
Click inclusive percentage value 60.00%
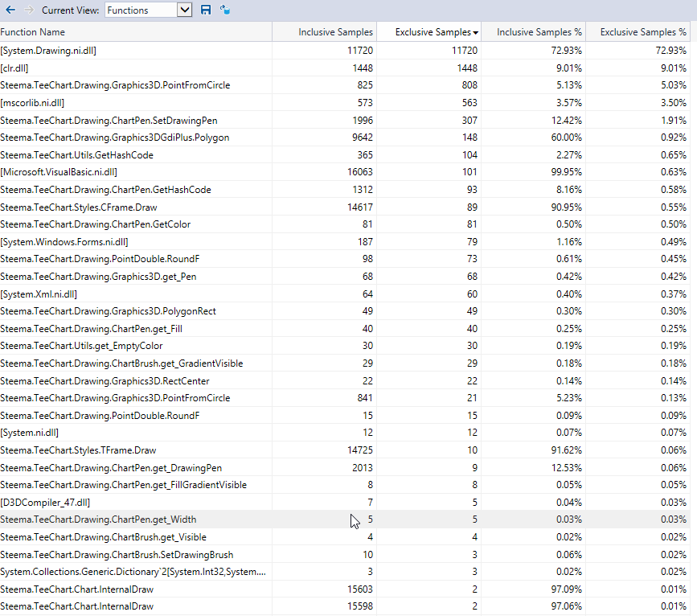pos(566,138)
